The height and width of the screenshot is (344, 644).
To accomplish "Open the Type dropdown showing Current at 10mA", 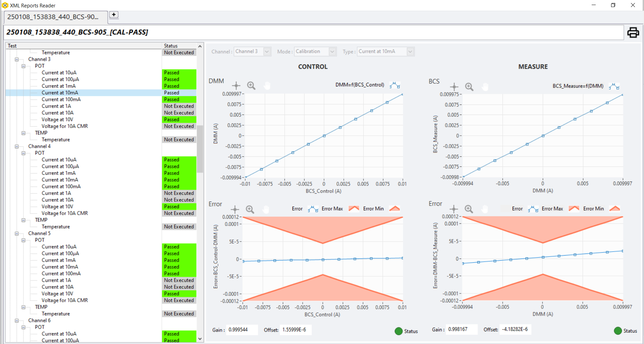I will [x=410, y=52].
